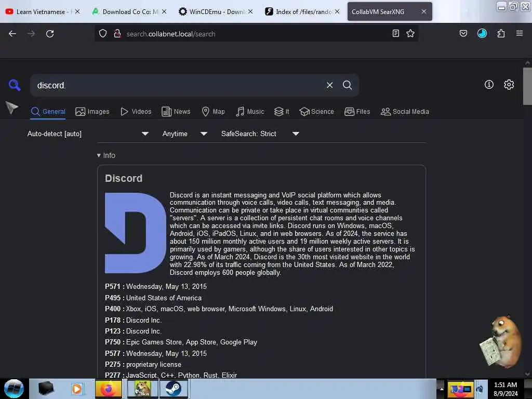Open the media player taskbar icon
Viewport: 532px width, 399px height.
click(77, 389)
